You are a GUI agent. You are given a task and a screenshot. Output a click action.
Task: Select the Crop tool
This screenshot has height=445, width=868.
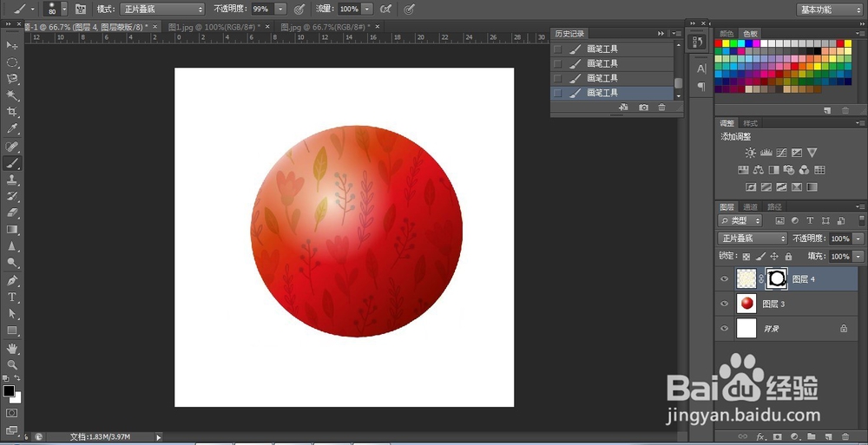point(12,112)
